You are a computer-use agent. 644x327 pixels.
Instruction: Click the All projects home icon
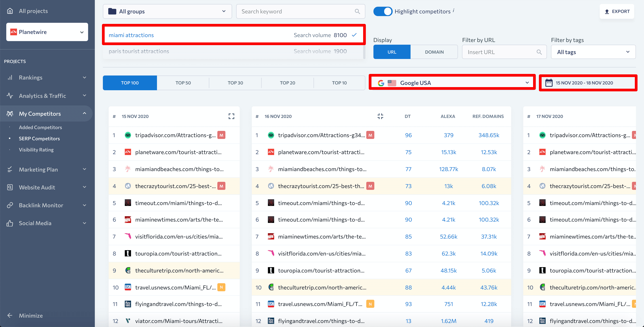[x=10, y=11]
